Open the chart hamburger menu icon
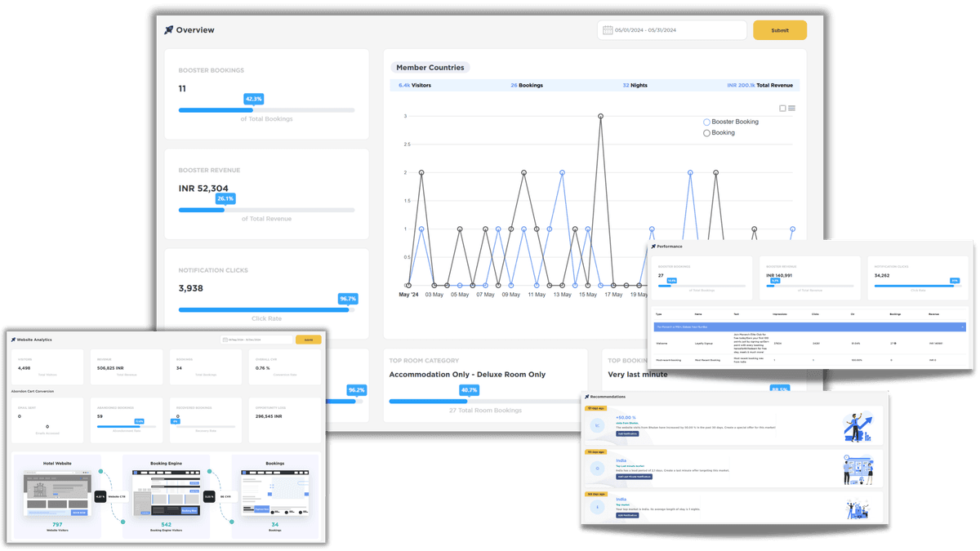The height and width of the screenshot is (551, 980). pyautogui.click(x=791, y=108)
